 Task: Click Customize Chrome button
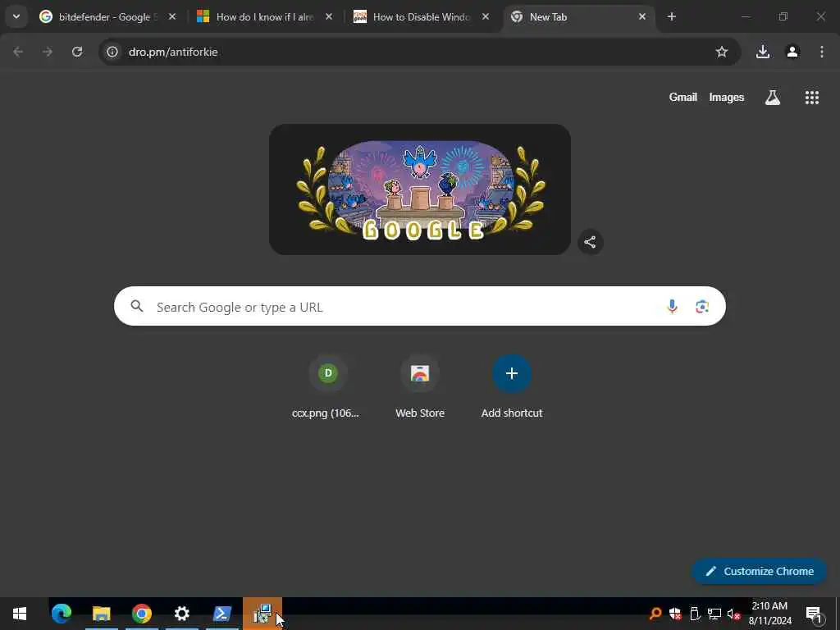(x=759, y=572)
